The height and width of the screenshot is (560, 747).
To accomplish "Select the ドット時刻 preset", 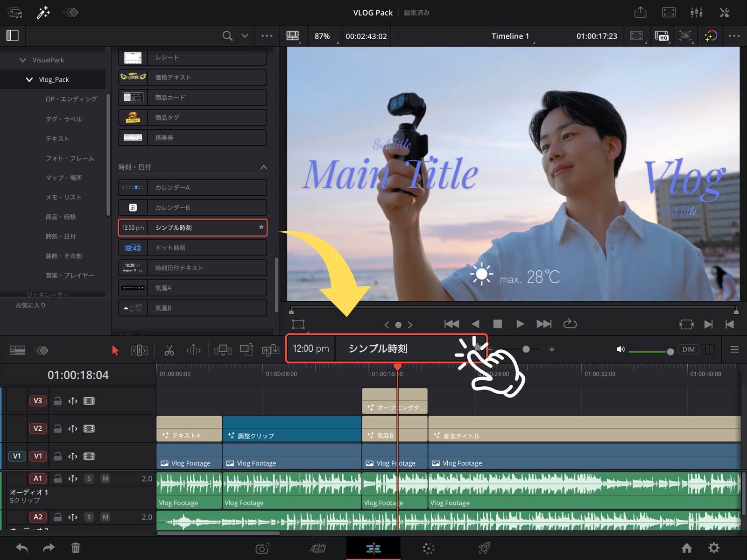I will pos(192,248).
